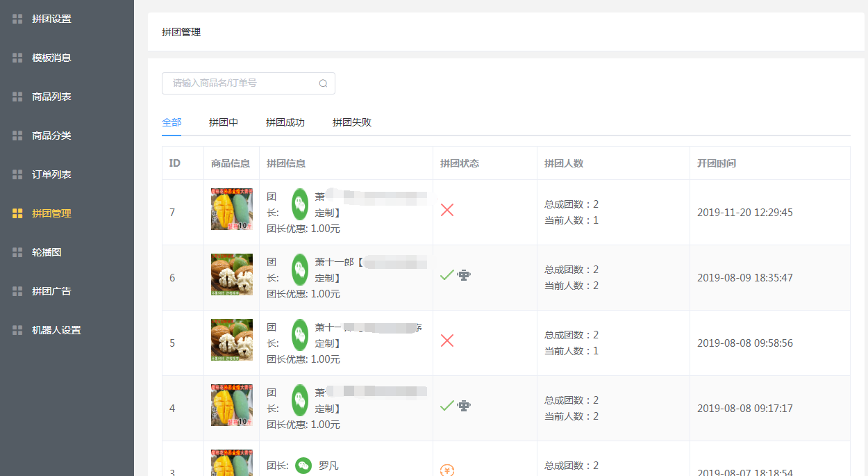
Task: Open walnut product thumbnail in row 5
Action: click(232, 340)
